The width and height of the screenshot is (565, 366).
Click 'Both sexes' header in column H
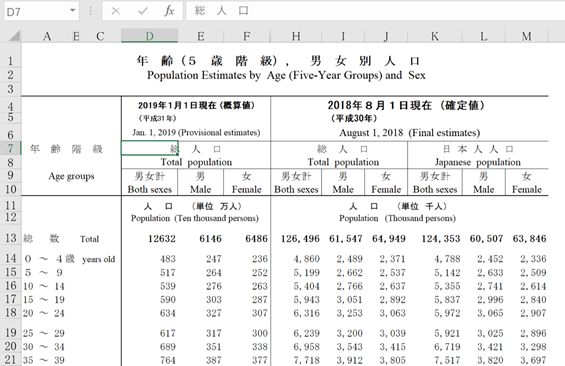coord(296,189)
